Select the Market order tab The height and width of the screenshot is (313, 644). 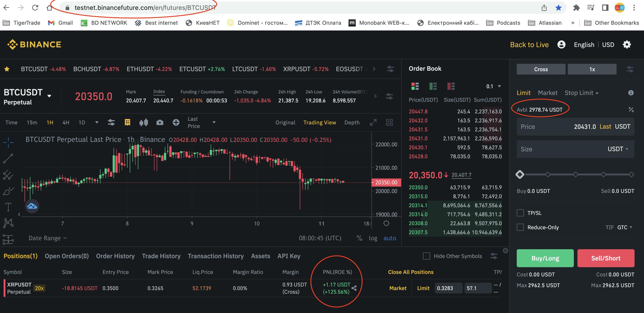tap(548, 93)
